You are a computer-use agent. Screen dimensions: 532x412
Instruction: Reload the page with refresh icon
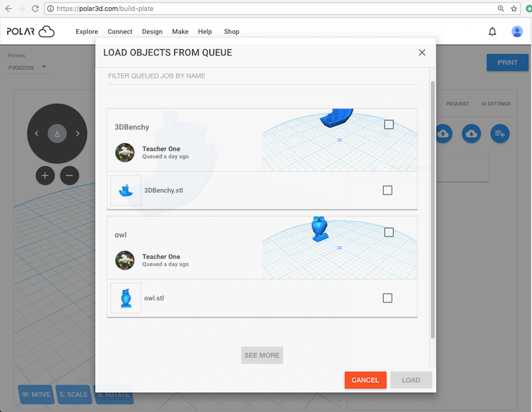coord(35,9)
